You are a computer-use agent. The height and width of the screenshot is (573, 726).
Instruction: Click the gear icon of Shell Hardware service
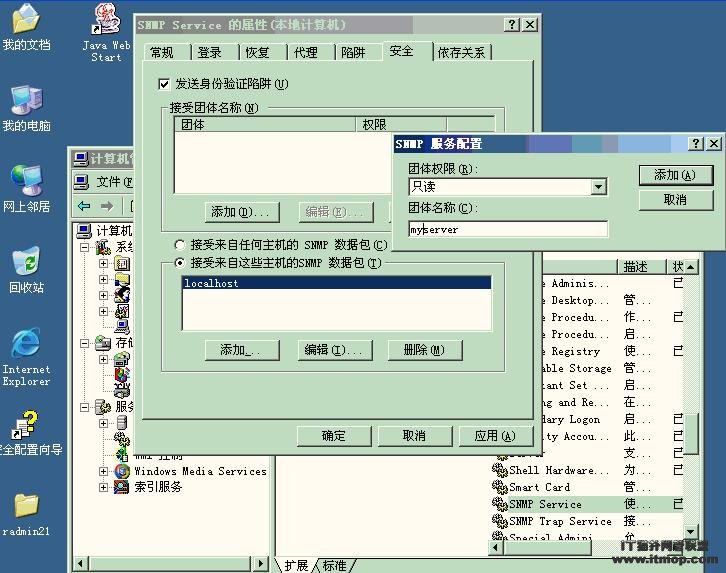click(x=500, y=470)
